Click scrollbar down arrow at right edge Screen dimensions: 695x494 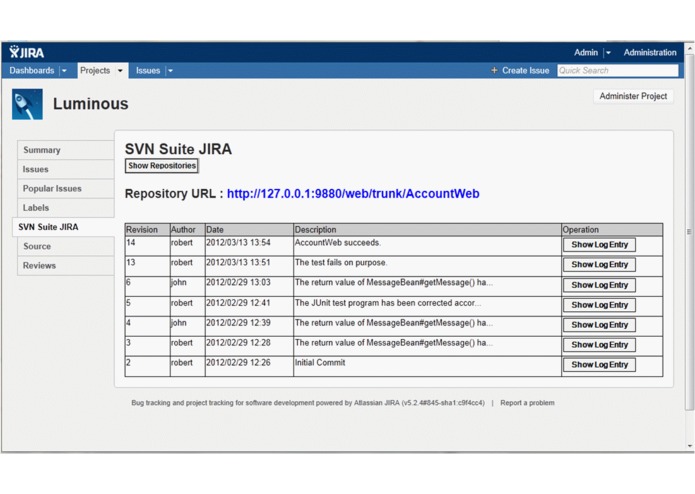(690, 446)
